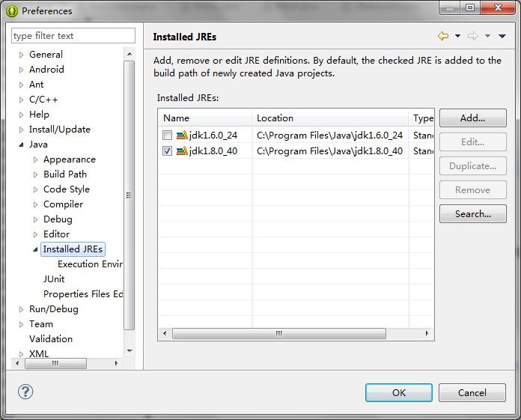Click the jdk1.6.0_24 library icon

click(x=182, y=135)
